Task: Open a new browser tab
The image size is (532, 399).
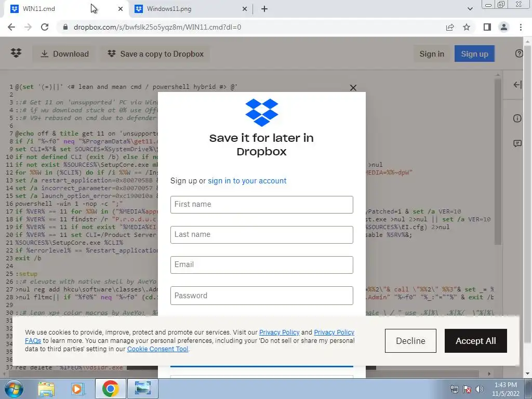Action: (264, 9)
